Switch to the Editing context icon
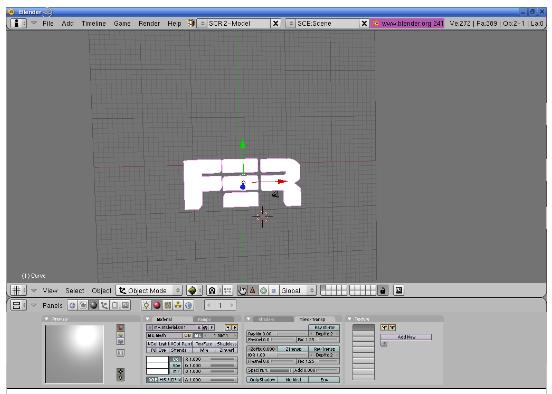This screenshot has width=552, height=394. 115,305
